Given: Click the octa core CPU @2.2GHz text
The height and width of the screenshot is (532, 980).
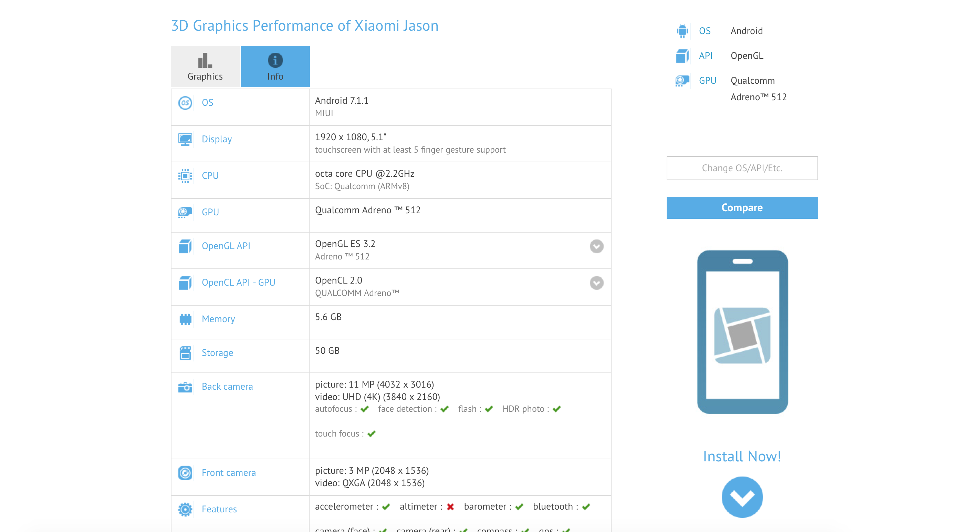Looking at the screenshot, I should [364, 174].
